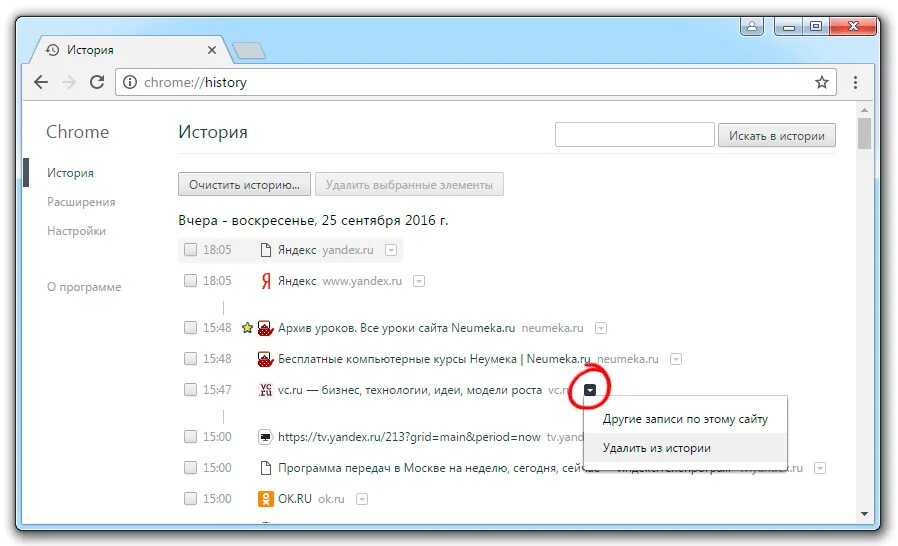Select checkbox for Архив уроков entry
Screen dimensions: 898x546
(x=190, y=327)
